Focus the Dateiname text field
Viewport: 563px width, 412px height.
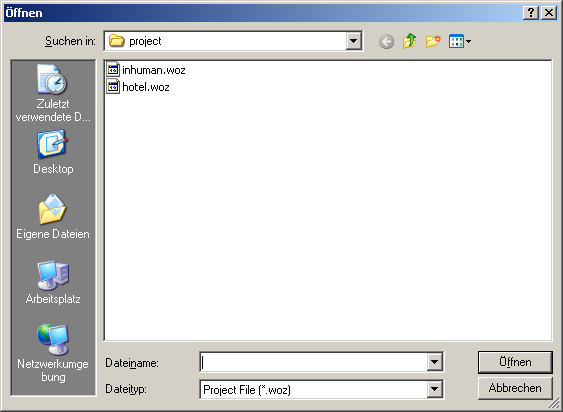[313, 362]
